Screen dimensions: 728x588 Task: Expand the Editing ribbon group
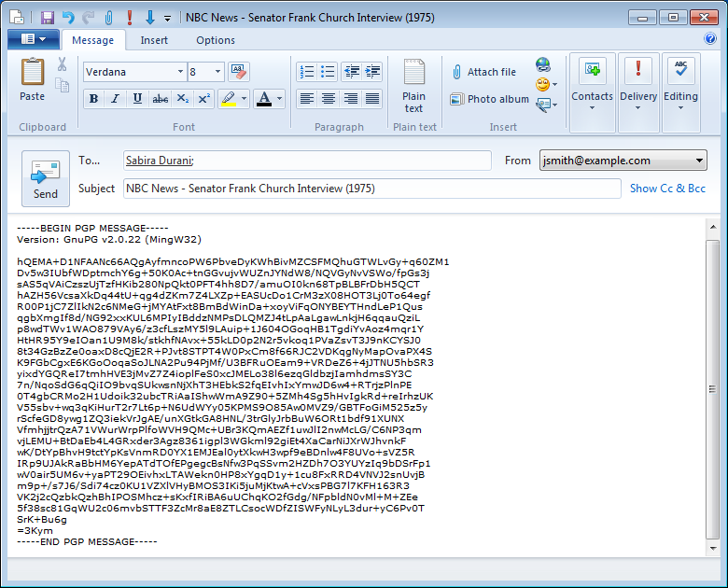pos(680,92)
